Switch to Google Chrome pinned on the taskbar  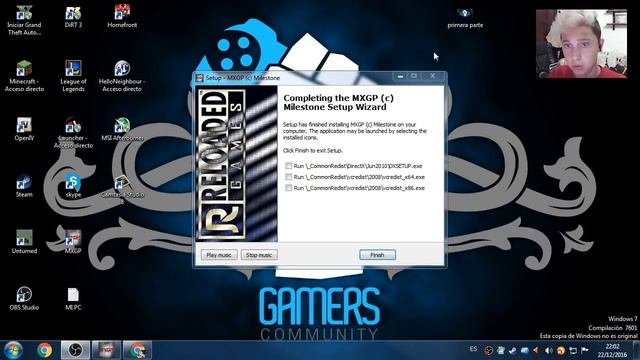tap(44, 350)
